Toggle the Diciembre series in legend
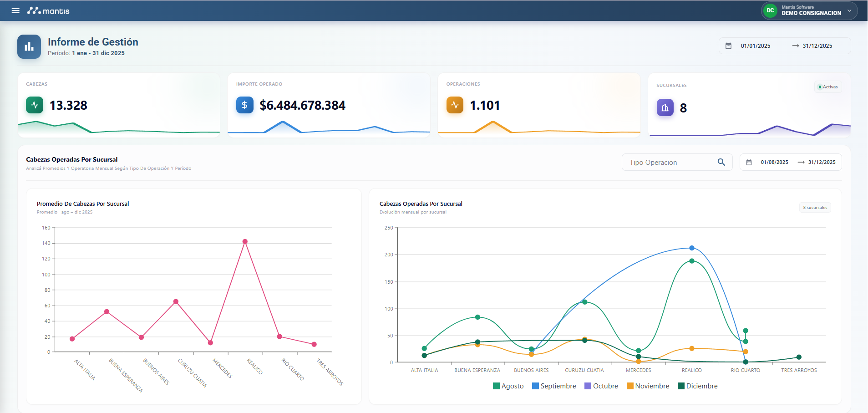Viewport: 868px width, 413px height. tap(698, 386)
